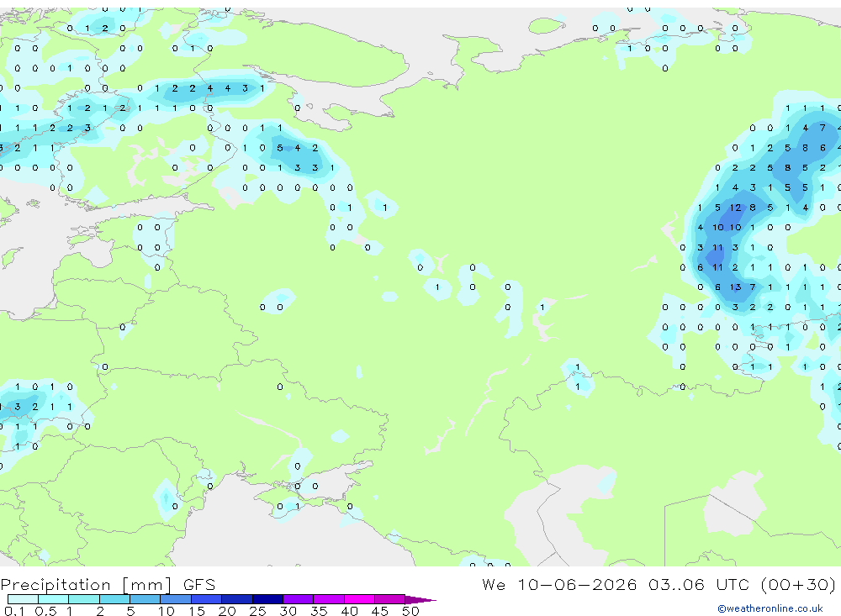The width and height of the screenshot is (841, 616).
Task: Click the '40' legend scale label
Action: click(349, 611)
